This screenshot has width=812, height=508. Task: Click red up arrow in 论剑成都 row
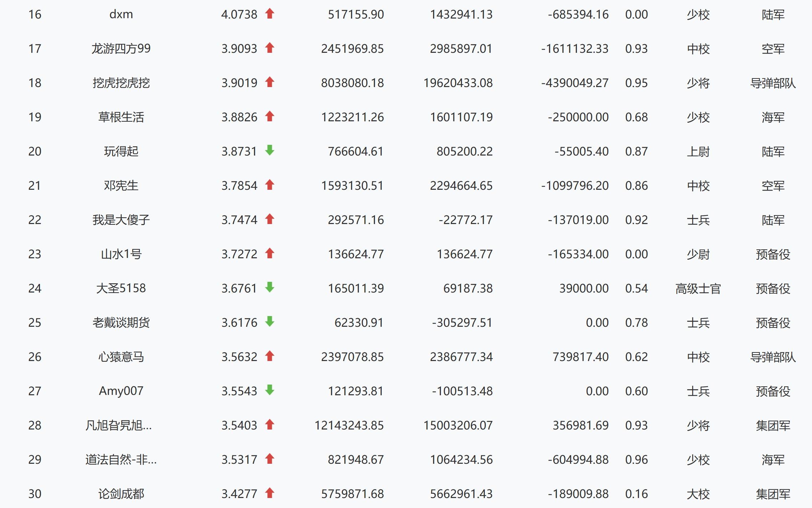270,493
